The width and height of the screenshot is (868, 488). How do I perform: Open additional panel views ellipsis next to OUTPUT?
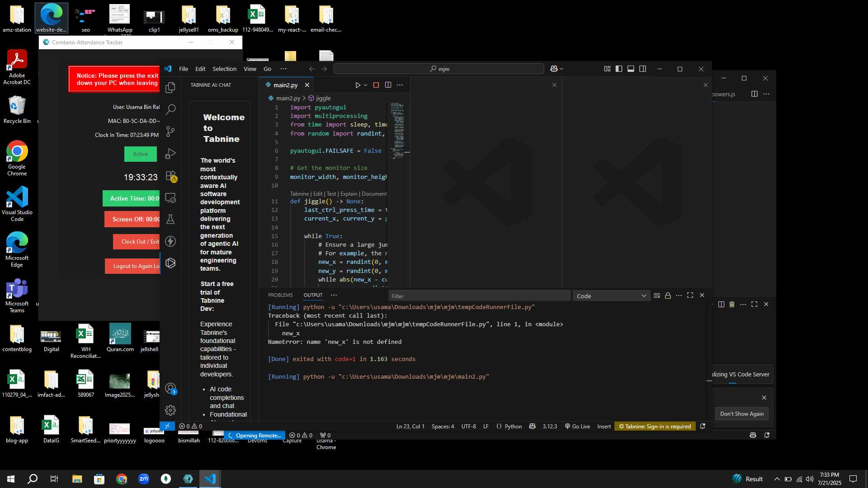pyautogui.click(x=334, y=295)
